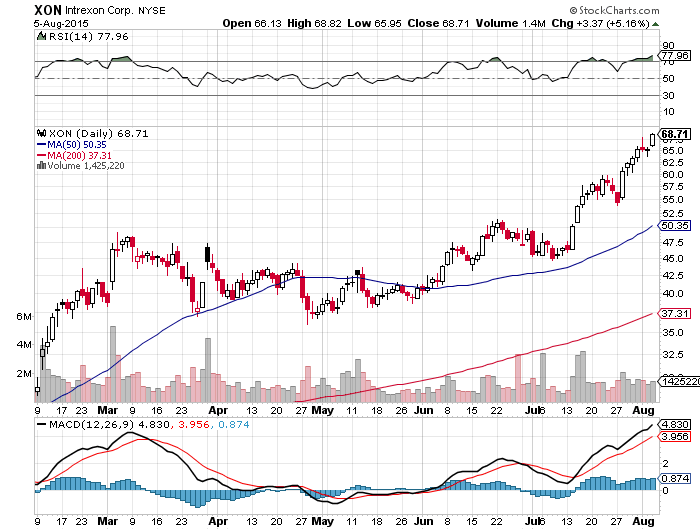The height and width of the screenshot is (530, 700).
Task: Click the volume bars icon in the legend
Action: coord(42,166)
